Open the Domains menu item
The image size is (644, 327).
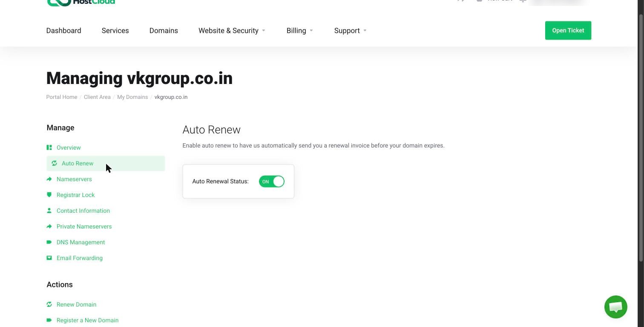click(x=164, y=31)
